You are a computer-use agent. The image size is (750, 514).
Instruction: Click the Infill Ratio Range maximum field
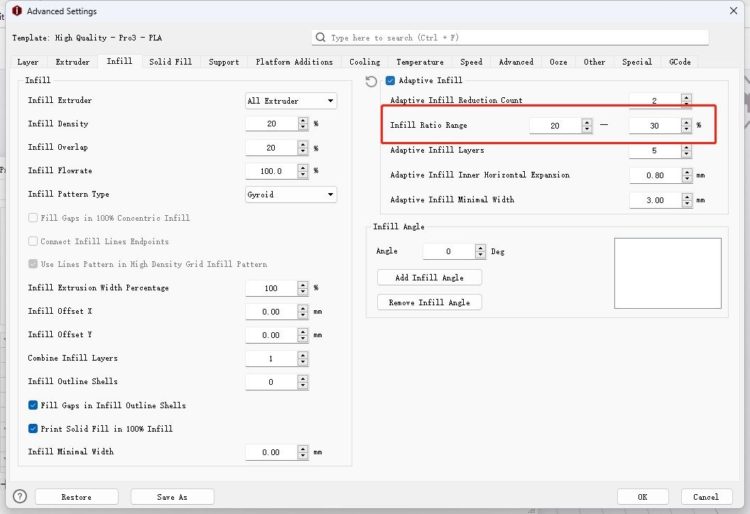pos(655,125)
